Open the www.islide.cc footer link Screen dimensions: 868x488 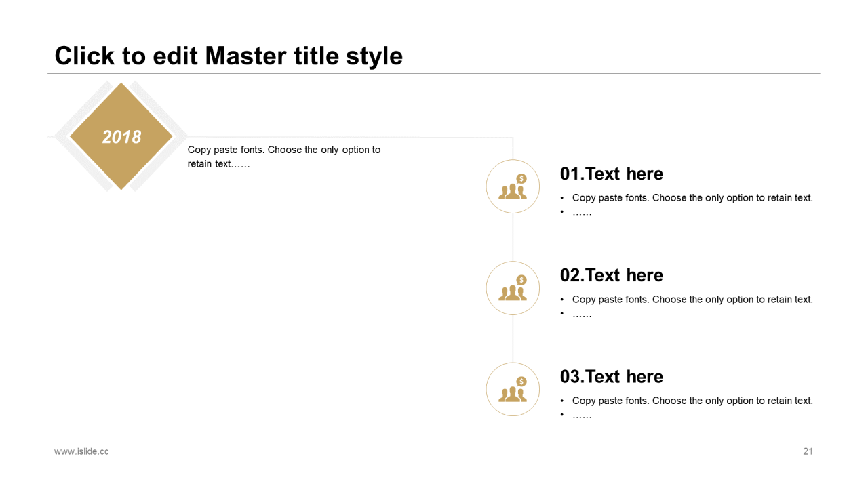[x=81, y=451]
